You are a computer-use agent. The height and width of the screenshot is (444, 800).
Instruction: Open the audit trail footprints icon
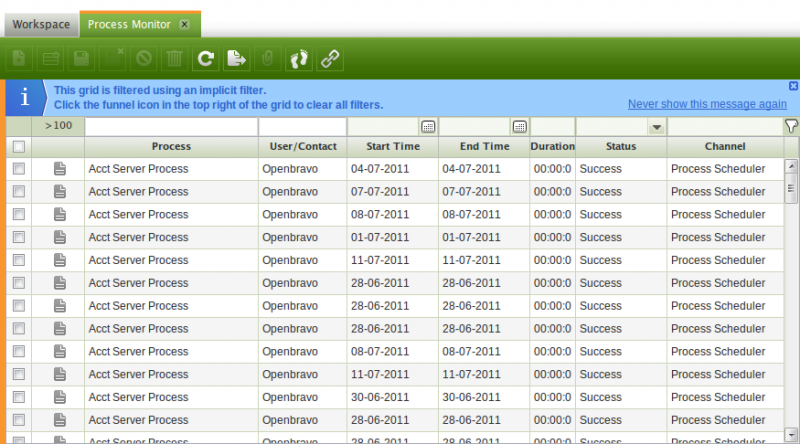(298, 59)
